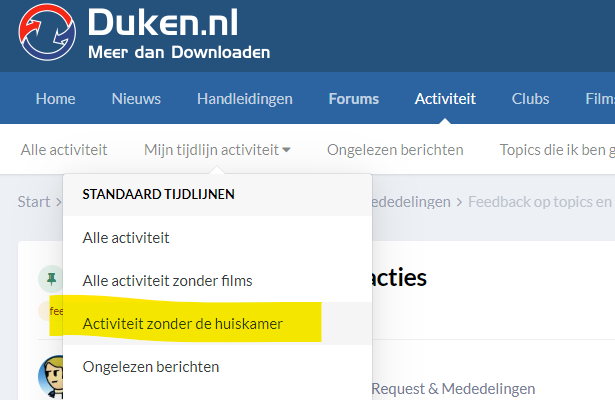The width and height of the screenshot is (615, 400).
Task: Open Topics die ik ben gestart link
Action: pos(557,150)
